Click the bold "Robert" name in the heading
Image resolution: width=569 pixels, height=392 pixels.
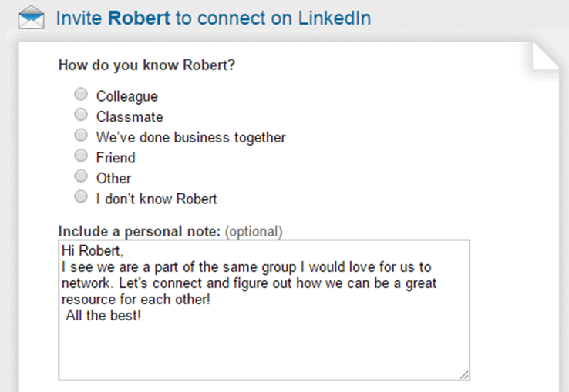pos(139,18)
